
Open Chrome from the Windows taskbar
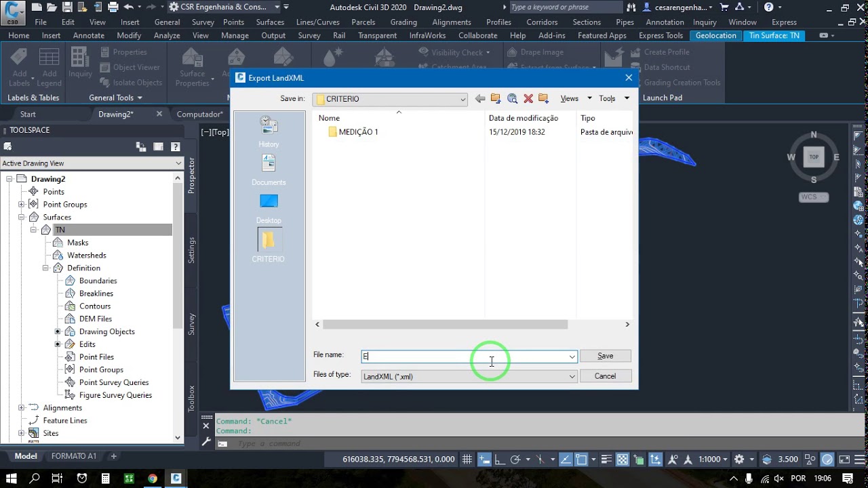click(x=153, y=478)
